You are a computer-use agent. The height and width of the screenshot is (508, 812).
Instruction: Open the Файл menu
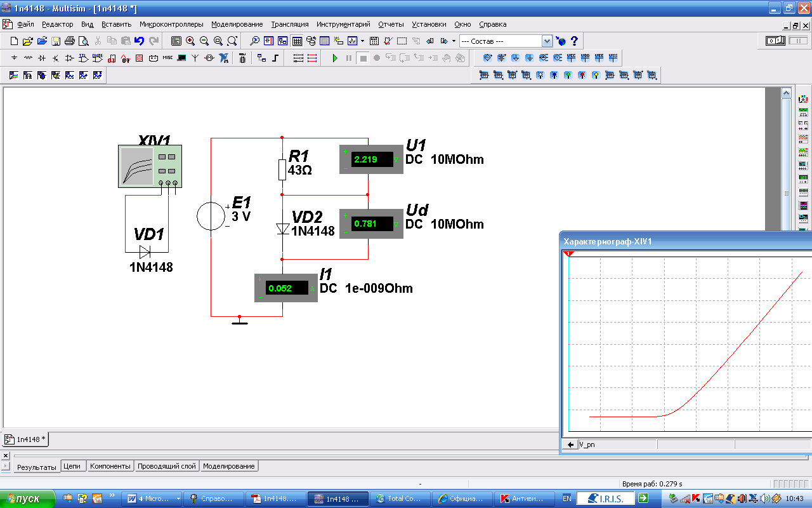[25, 24]
